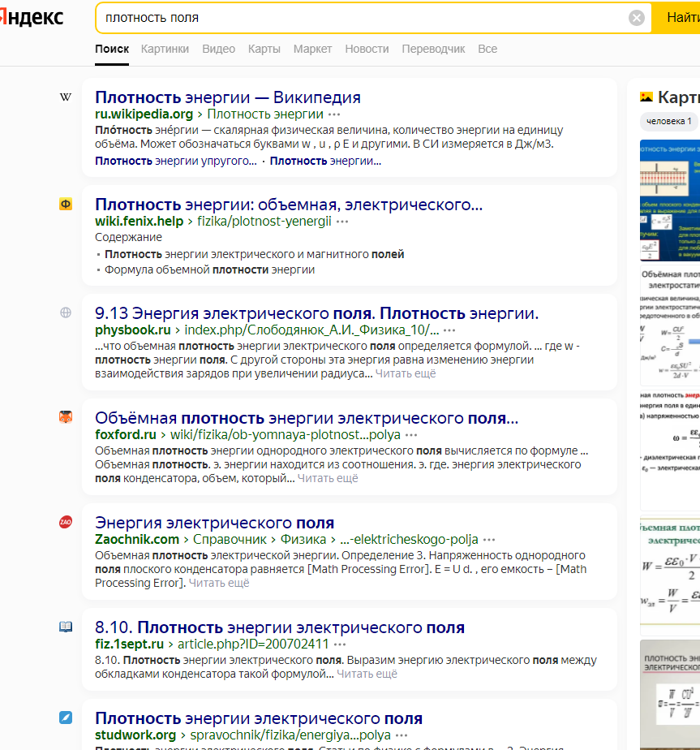Open '9.13 Энергия электрического поля' result
Screen dimensions: 700x750
(316, 313)
